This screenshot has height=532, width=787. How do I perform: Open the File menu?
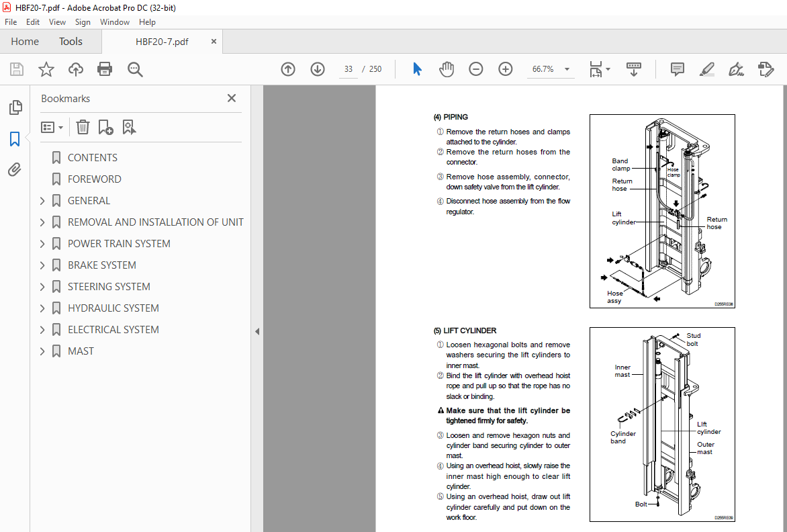click(11, 22)
